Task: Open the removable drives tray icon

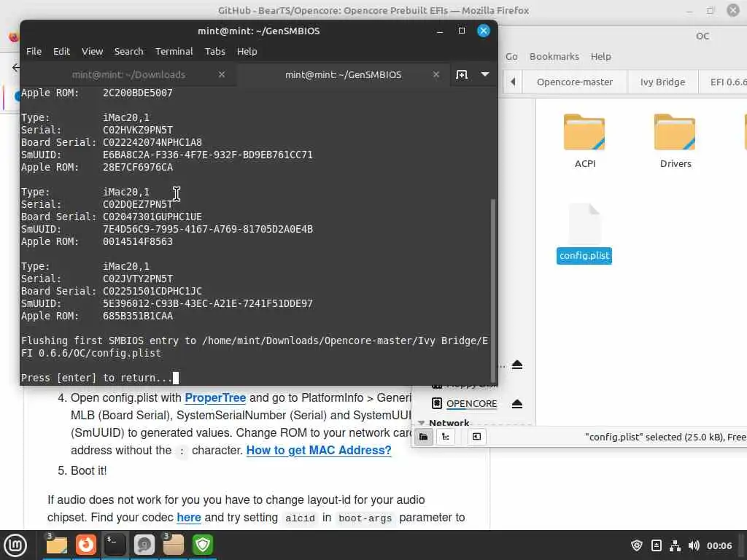Action: pos(656,545)
